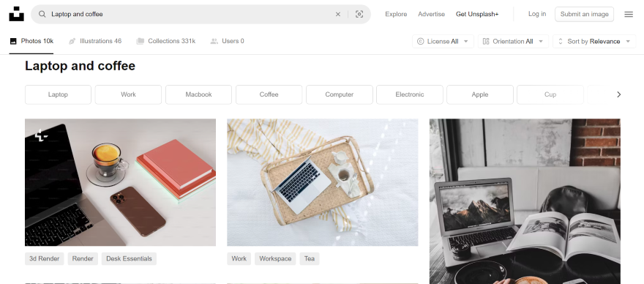Focus the search field with 'Laptop and coffee'
644x284 pixels.
pyautogui.click(x=201, y=14)
